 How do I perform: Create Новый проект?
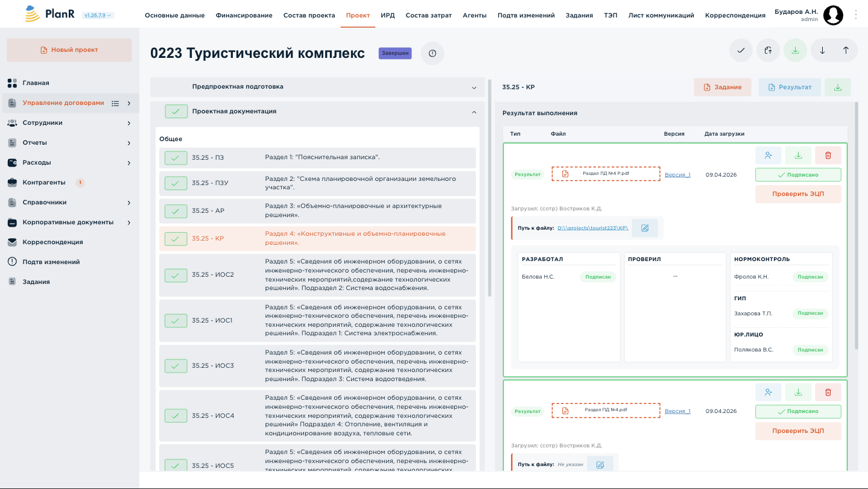[69, 50]
